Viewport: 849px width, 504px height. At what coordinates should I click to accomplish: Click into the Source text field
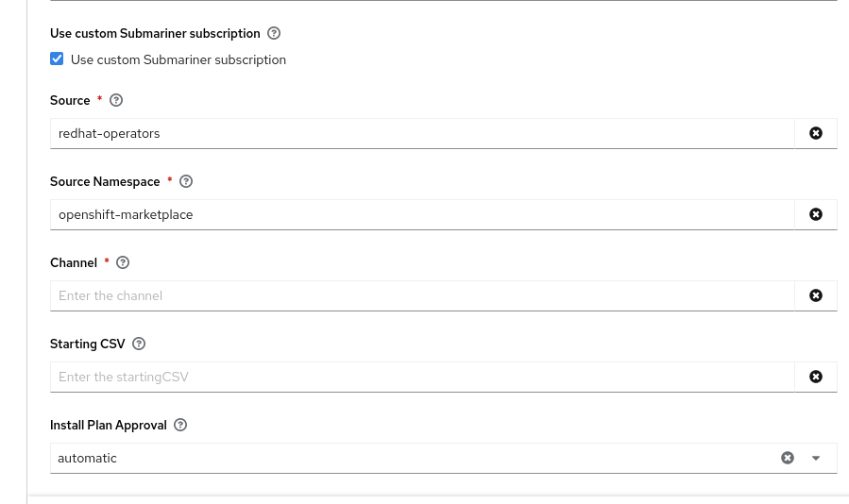[x=422, y=133]
